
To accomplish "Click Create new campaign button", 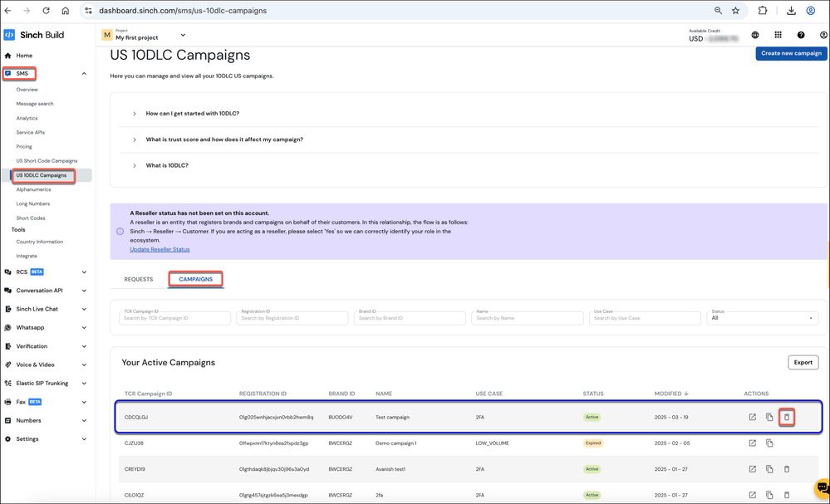I will click(791, 53).
